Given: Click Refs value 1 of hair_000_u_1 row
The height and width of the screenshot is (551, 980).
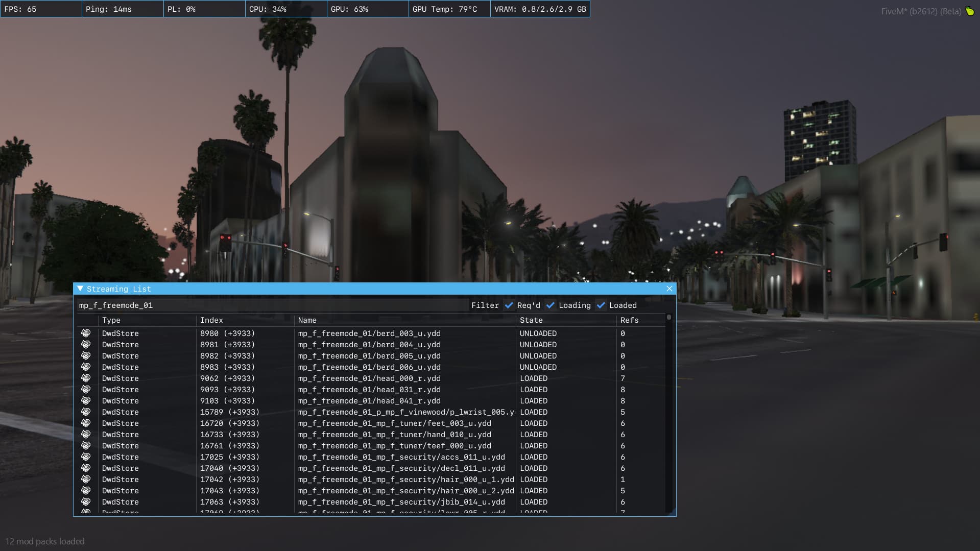Looking at the screenshot, I should click(623, 480).
